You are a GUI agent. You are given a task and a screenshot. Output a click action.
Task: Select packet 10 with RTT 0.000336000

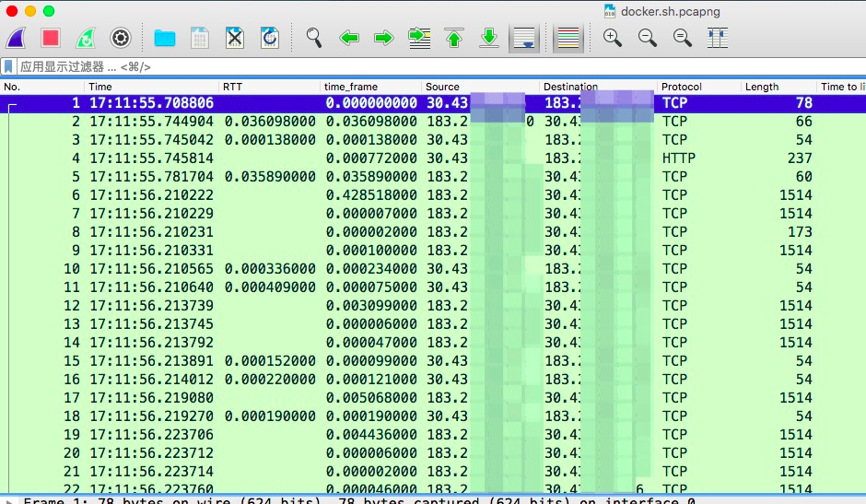(433, 268)
